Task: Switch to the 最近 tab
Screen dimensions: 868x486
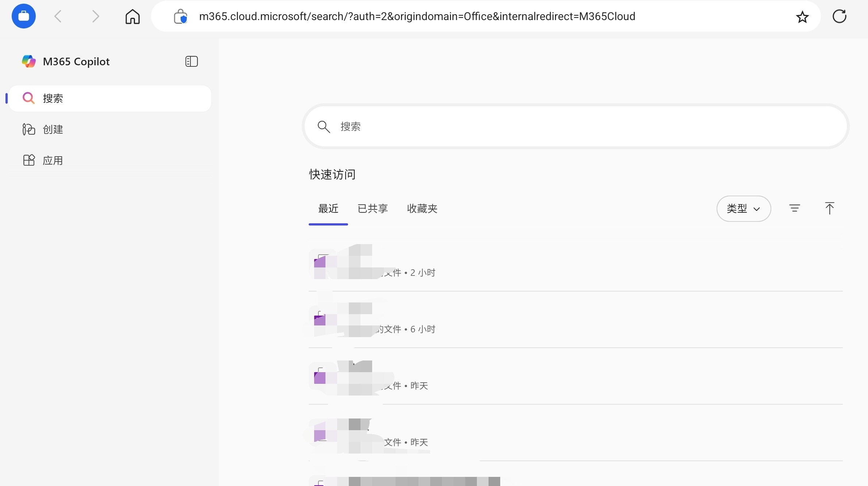Action: 328,209
